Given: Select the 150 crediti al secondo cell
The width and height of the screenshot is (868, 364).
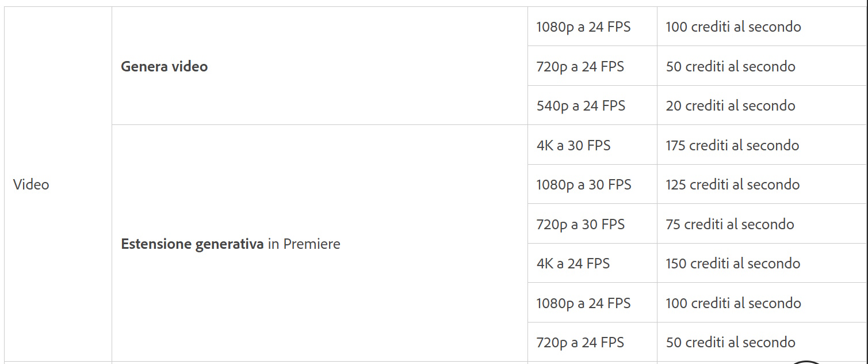Looking at the screenshot, I should [x=733, y=264].
